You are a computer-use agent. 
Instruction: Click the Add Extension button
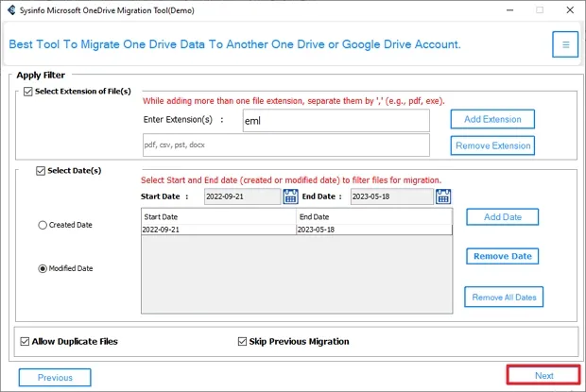tap(491, 119)
